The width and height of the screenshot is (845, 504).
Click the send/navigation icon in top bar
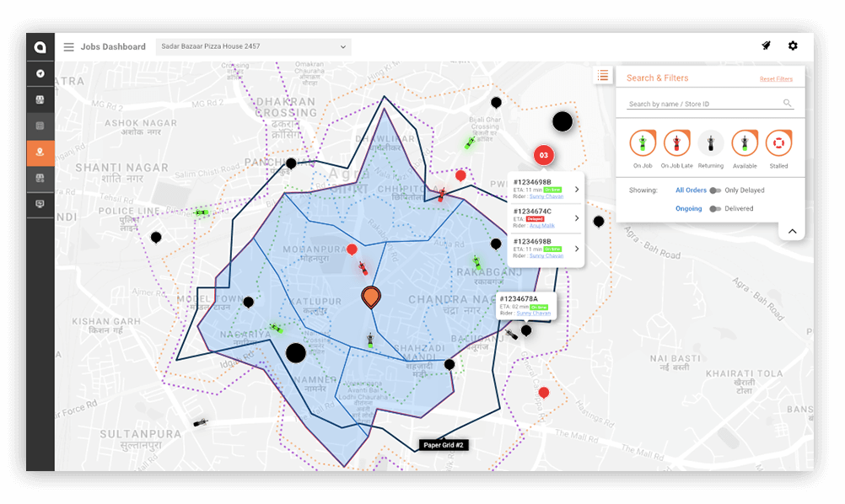point(766,46)
